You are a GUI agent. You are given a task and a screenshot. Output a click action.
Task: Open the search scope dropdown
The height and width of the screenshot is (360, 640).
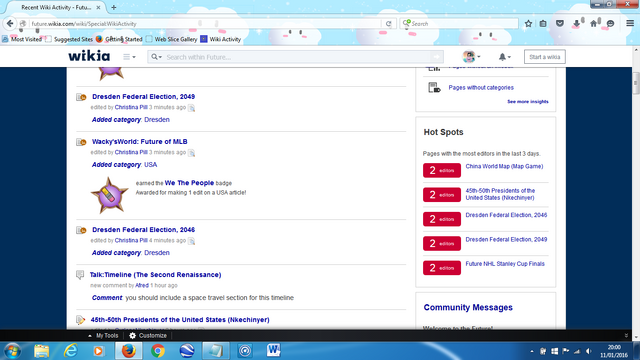[157, 57]
